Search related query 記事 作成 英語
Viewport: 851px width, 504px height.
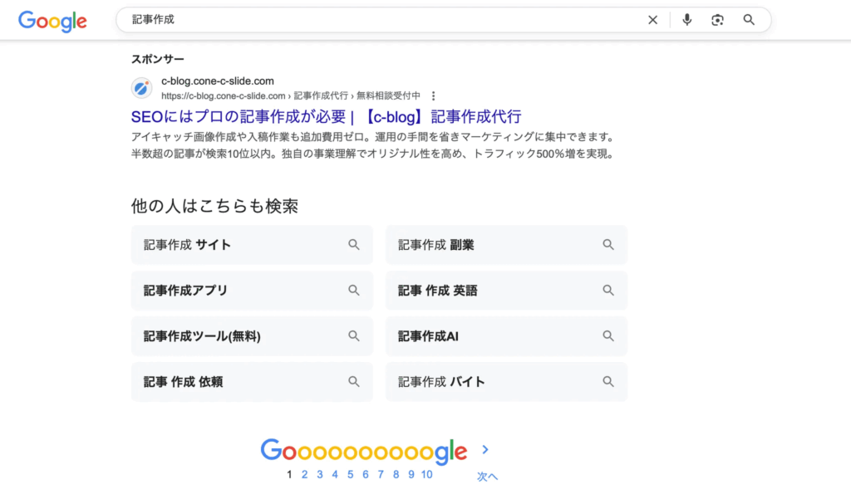tap(506, 291)
